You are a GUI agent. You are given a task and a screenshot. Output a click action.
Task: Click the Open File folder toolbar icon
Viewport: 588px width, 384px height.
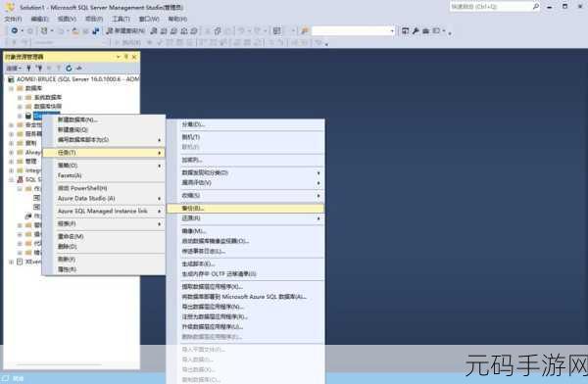click(x=75, y=30)
